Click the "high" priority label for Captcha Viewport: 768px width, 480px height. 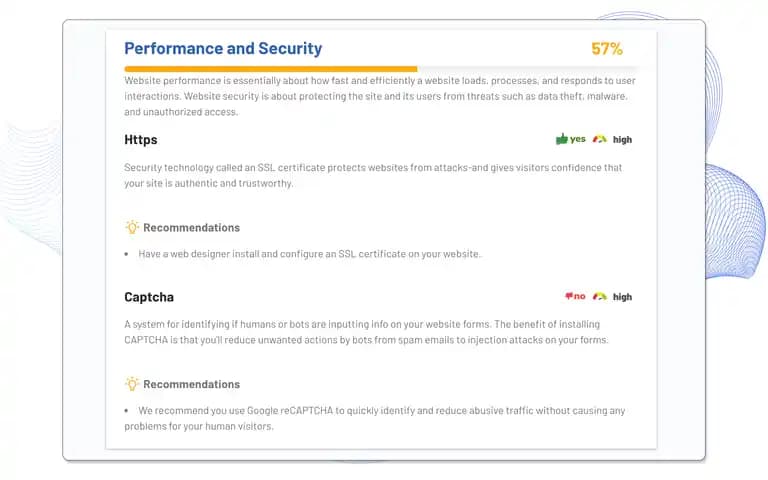pos(622,297)
